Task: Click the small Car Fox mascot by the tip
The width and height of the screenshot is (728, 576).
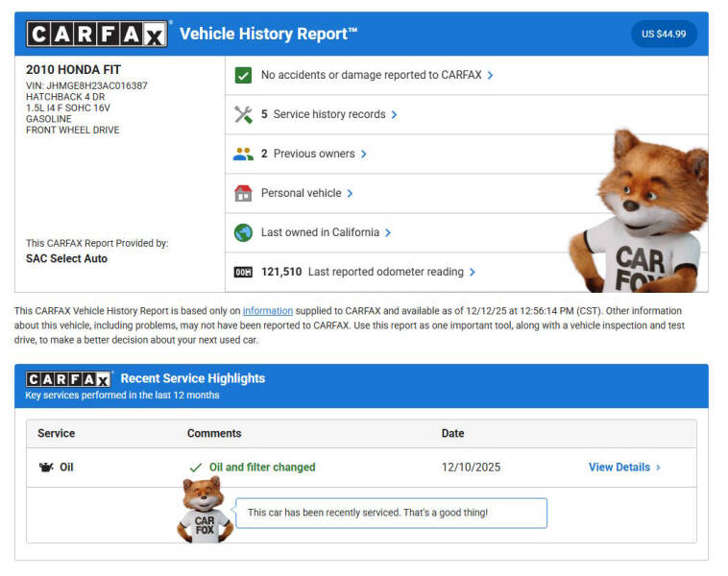Action: [205, 510]
